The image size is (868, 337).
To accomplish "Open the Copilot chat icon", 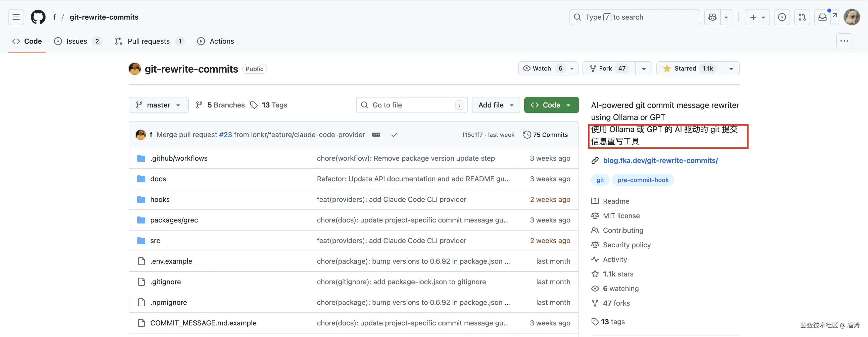I will pyautogui.click(x=712, y=17).
